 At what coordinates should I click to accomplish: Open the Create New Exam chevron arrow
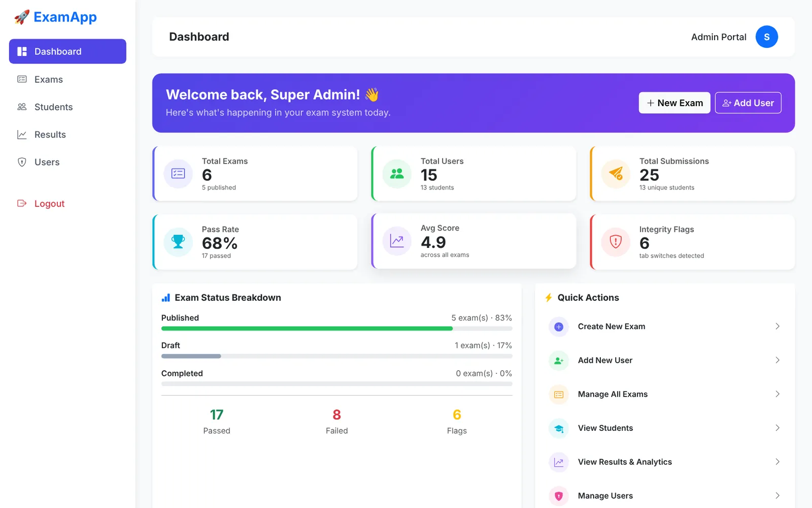(x=777, y=326)
